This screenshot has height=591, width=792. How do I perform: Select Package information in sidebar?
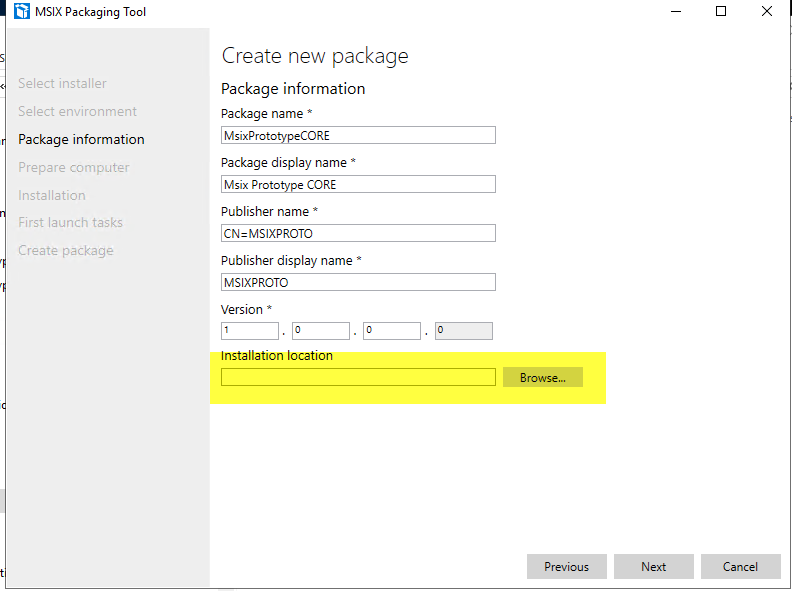[x=81, y=139]
